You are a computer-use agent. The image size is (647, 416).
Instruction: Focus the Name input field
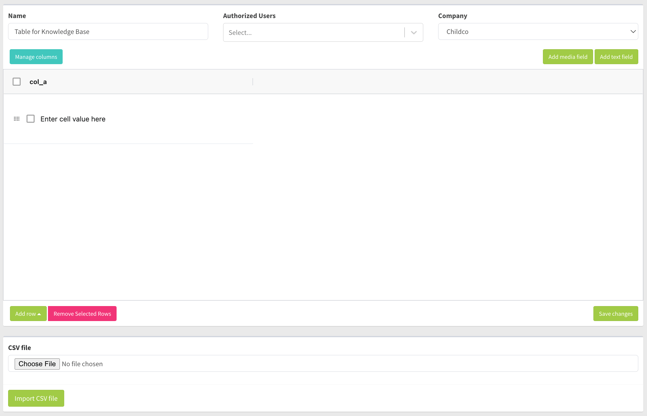point(108,32)
